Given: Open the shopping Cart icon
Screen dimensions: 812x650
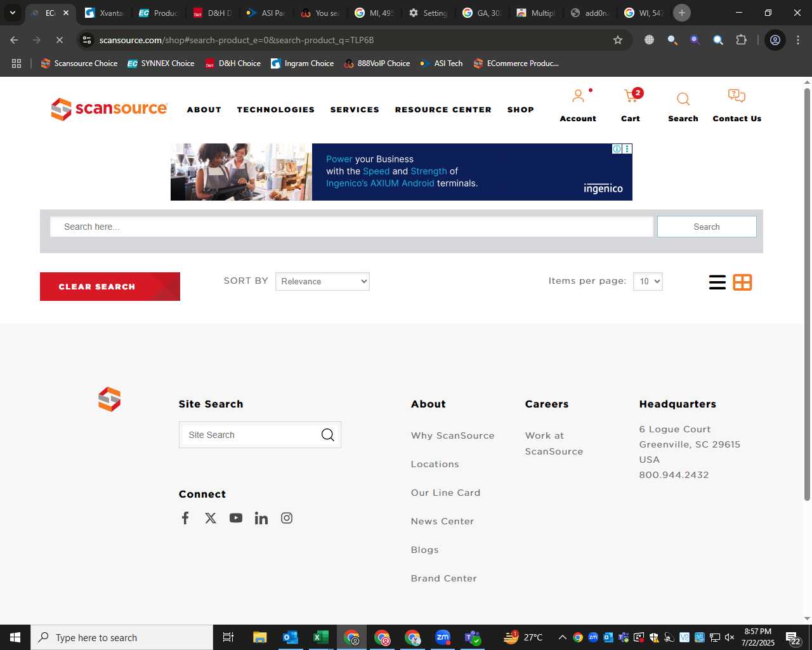Looking at the screenshot, I should click(x=632, y=96).
